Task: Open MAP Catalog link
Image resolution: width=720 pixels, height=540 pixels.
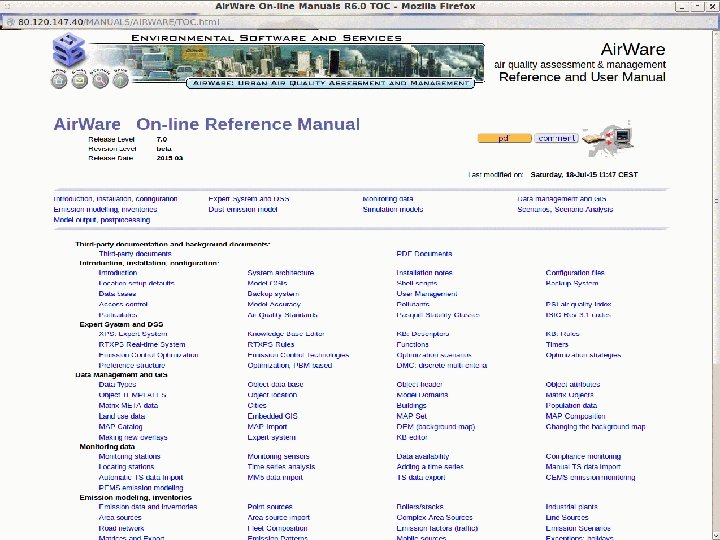Action: [x=121, y=427]
